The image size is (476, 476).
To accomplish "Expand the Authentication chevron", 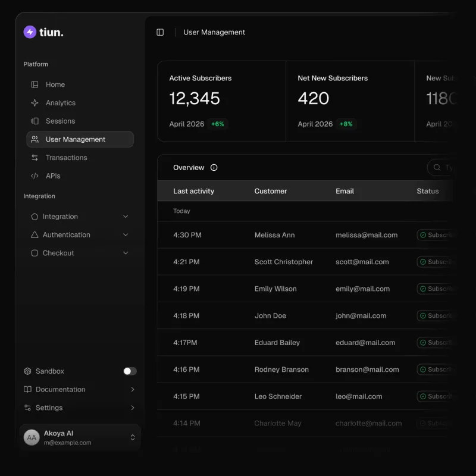I will [x=126, y=234].
